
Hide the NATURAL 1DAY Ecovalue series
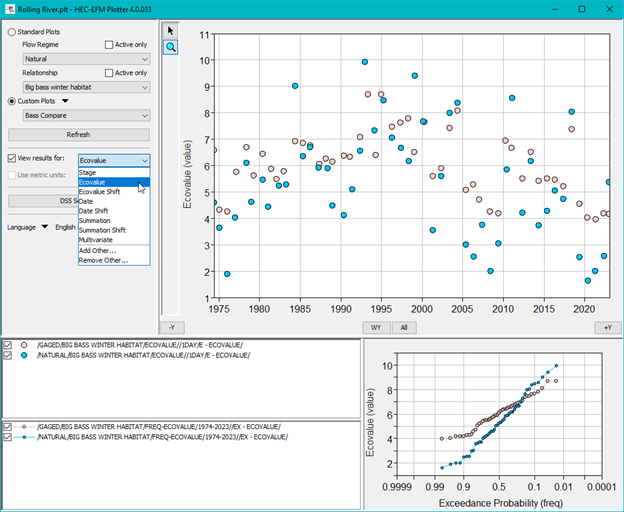pos(9,355)
